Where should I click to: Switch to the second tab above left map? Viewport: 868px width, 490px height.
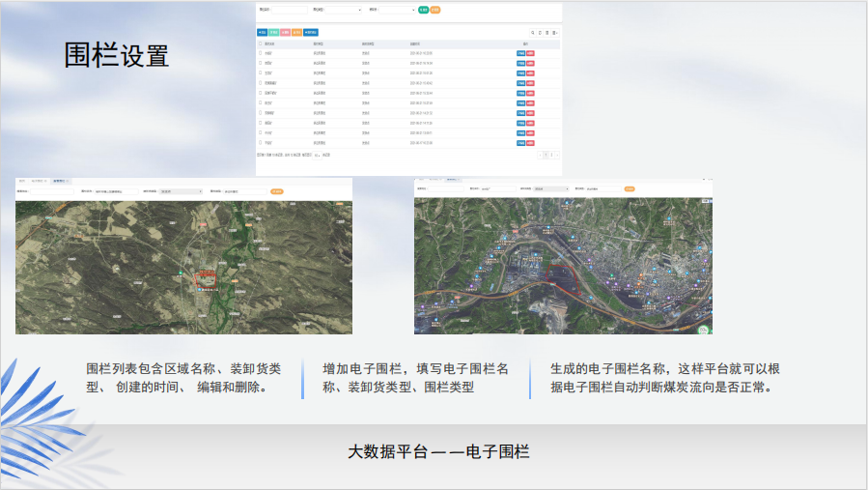39,181
